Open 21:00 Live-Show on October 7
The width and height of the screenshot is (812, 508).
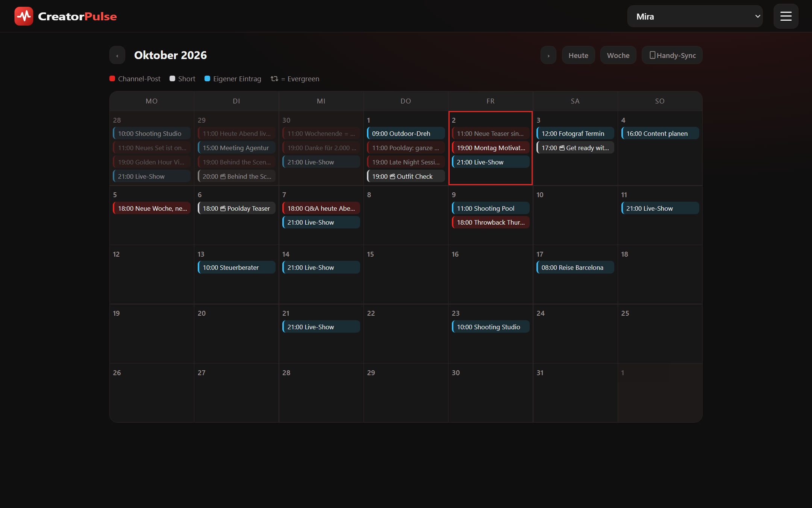tap(321, 222)
